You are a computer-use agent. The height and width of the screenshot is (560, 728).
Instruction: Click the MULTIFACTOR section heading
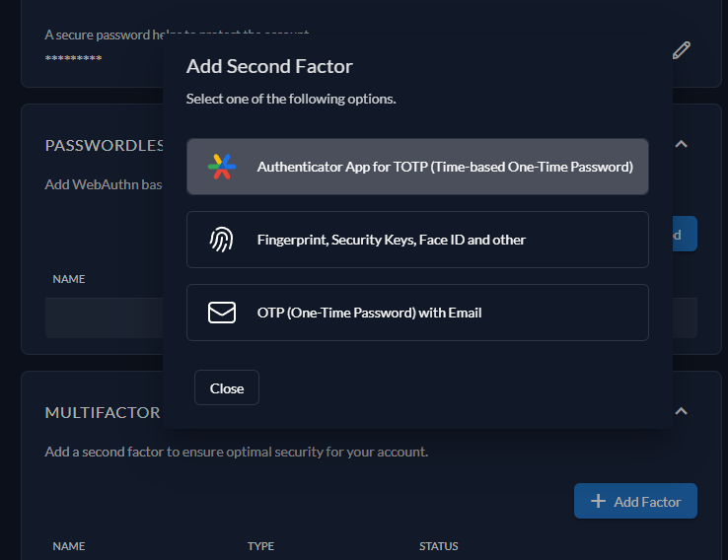102,412
